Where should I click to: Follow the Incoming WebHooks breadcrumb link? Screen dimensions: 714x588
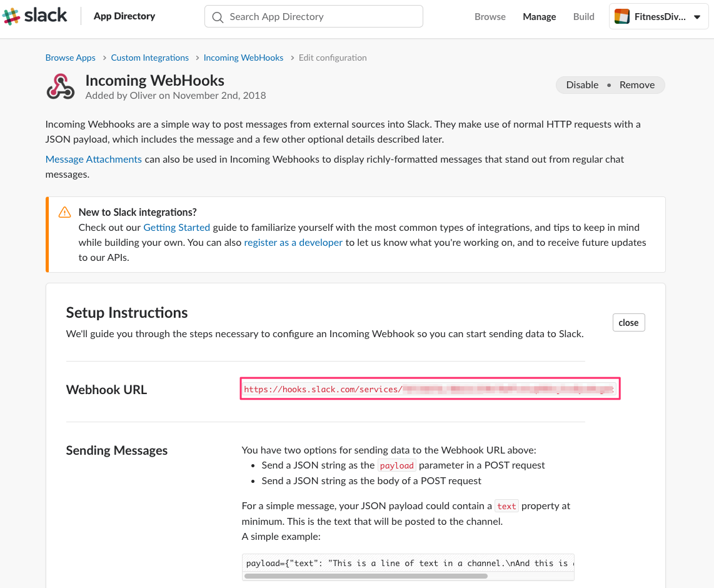point(243,58)
